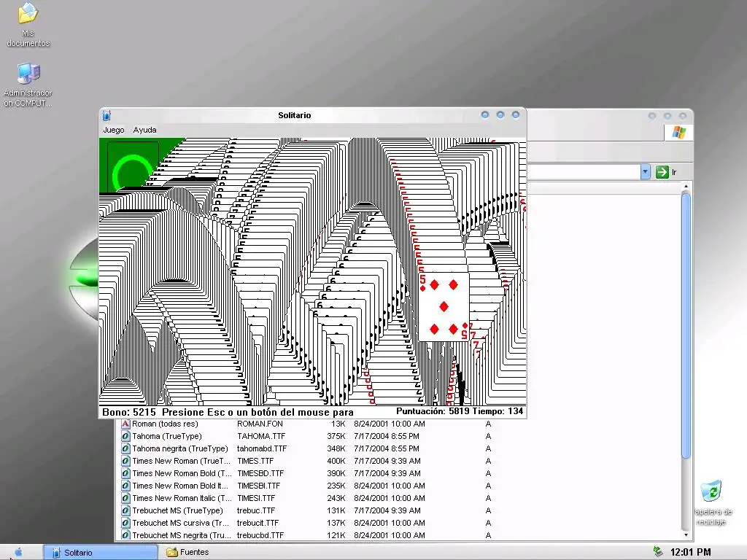Click the scrollbar up arrow in Fuentes window
Screen dimensions: 747x560
[686, 186]
